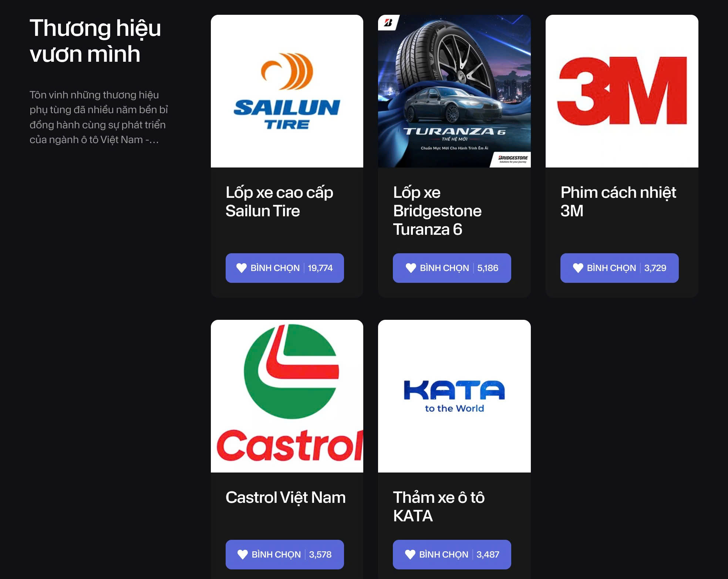
Task: Open the Phim cách nhiệt 3M title
Action: pyautogui.click(x=618, y=202)
